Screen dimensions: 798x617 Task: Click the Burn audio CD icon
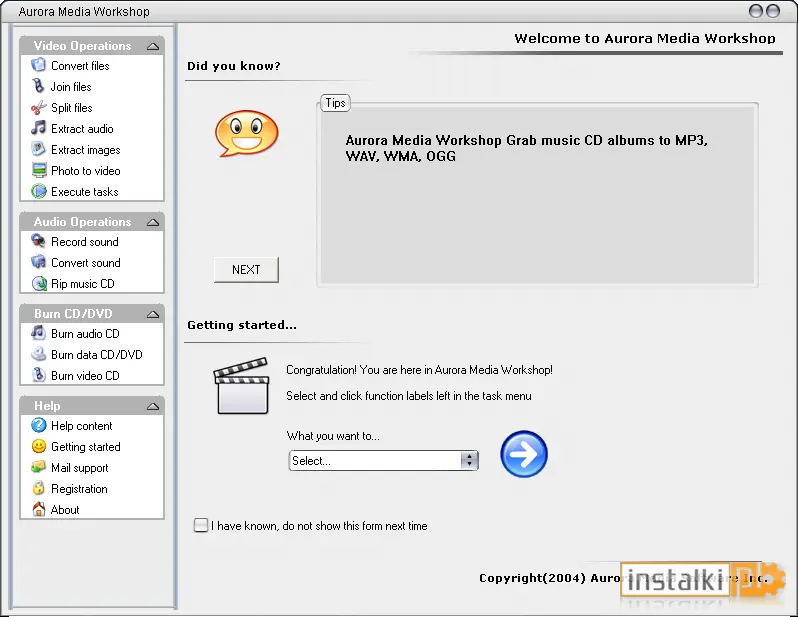point(38,333)
